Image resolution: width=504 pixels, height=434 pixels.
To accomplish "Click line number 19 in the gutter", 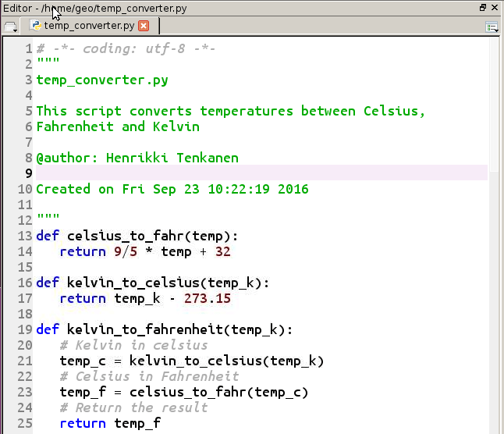I will (x=25, y=329).
